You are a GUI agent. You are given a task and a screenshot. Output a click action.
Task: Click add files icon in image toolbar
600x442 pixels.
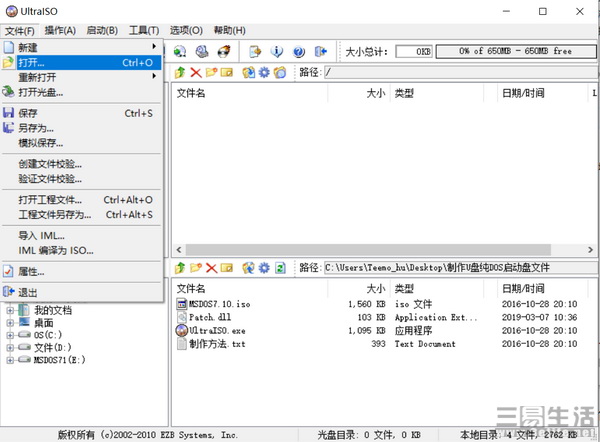(248, 72)
